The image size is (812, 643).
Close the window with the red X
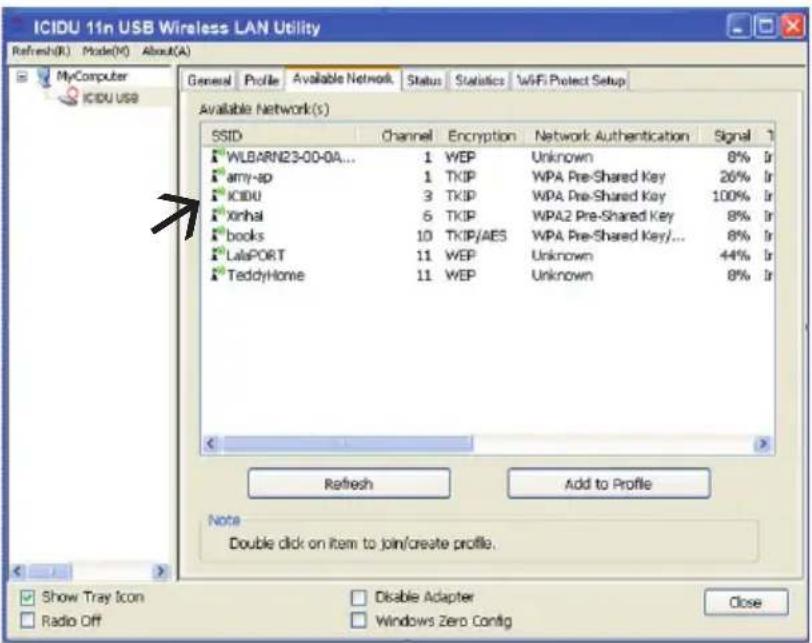[792, 25]
